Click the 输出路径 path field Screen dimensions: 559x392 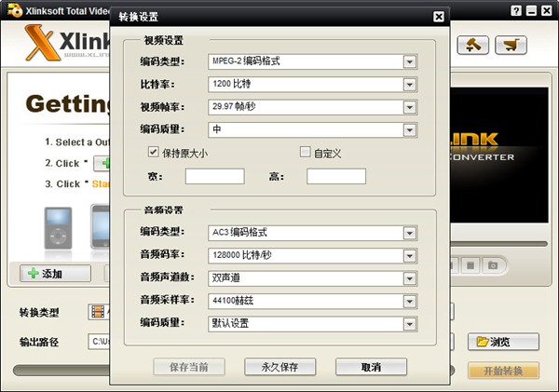(x=99, y=342)
